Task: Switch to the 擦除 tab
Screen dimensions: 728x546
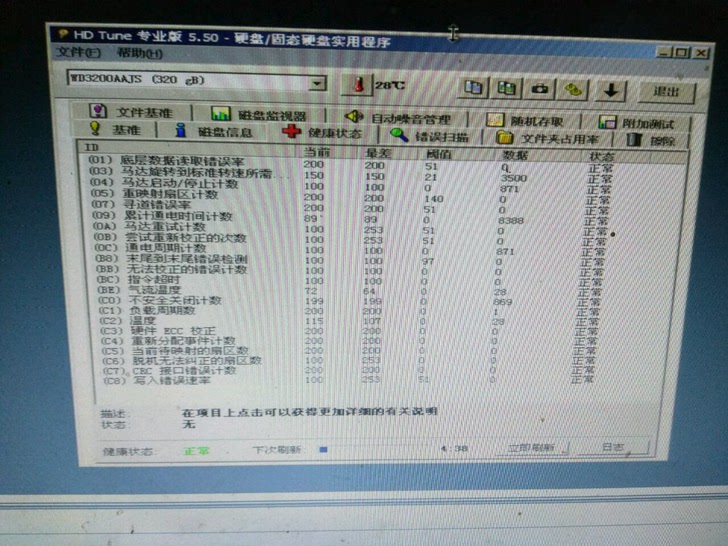Action: pos(650,140)
